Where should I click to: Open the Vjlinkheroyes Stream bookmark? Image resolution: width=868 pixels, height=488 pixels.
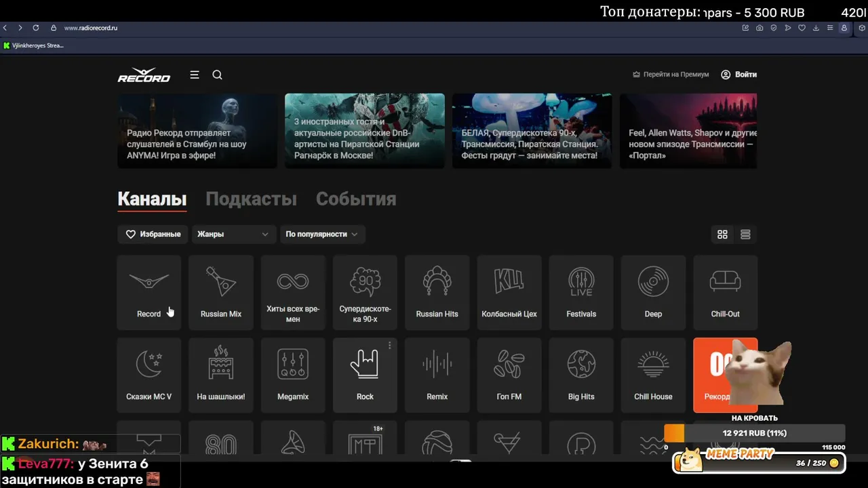[x=34, y=45]
